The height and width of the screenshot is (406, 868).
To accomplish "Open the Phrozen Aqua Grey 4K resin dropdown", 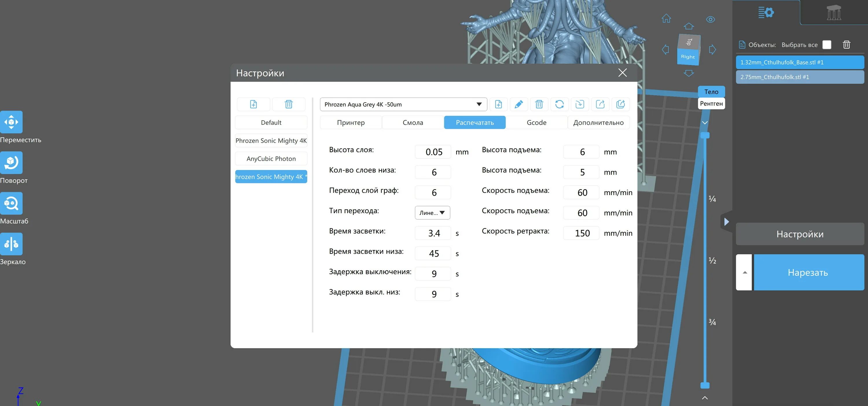I will tap(403, 104).
